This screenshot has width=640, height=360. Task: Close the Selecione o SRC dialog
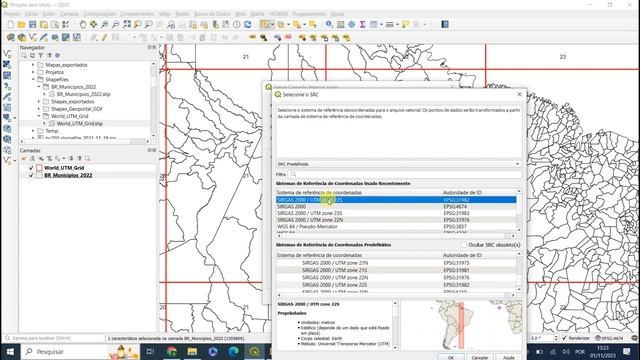coord(519,94)
